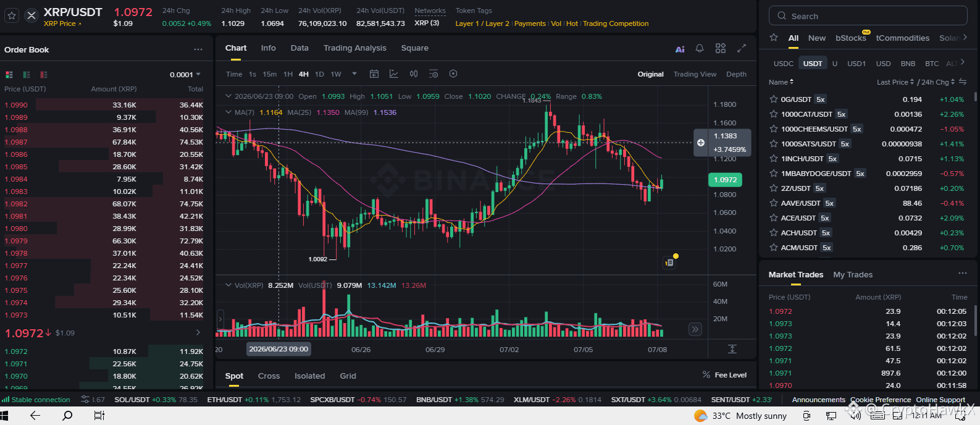Screen dimensions: 980x425
Task: Open the Square tab
Action: tap(415, 48)
